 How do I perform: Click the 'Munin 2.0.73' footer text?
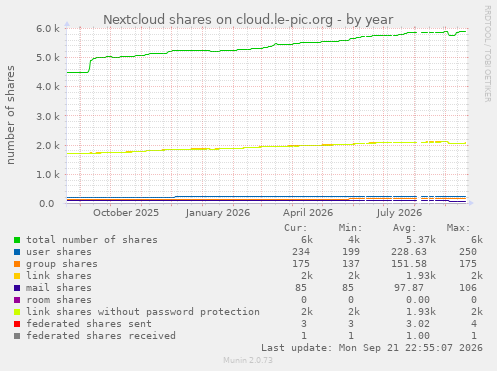pyautogui.click(x=248, y=360)
